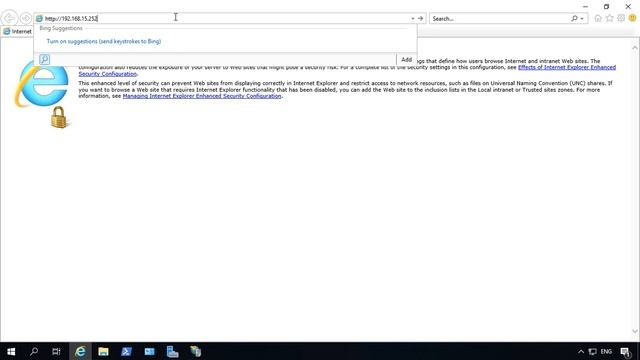Open the search provider dropdown arrow
640x360 pixels.
582,18
